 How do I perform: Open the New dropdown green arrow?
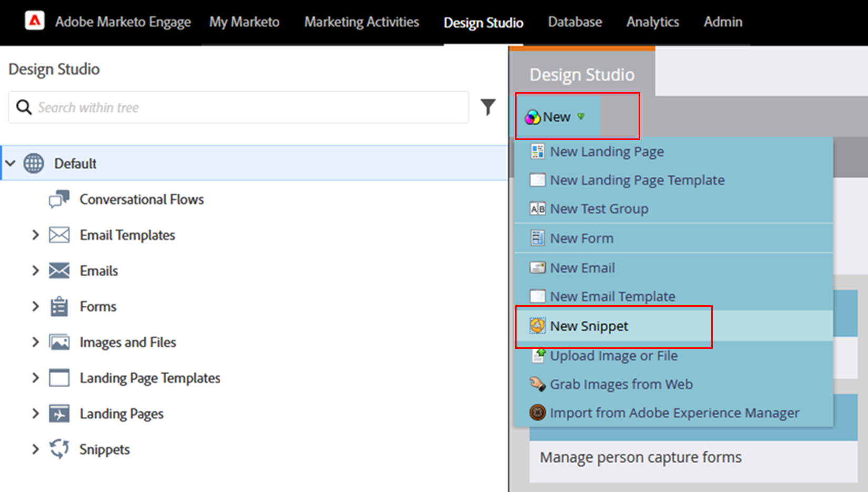point(581,117)
